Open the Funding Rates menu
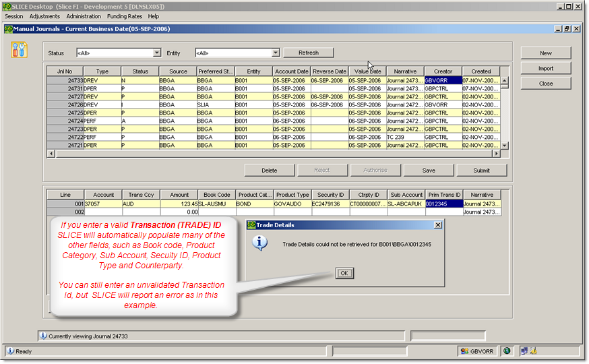This screenshot has height=364, width=589. 124,16
